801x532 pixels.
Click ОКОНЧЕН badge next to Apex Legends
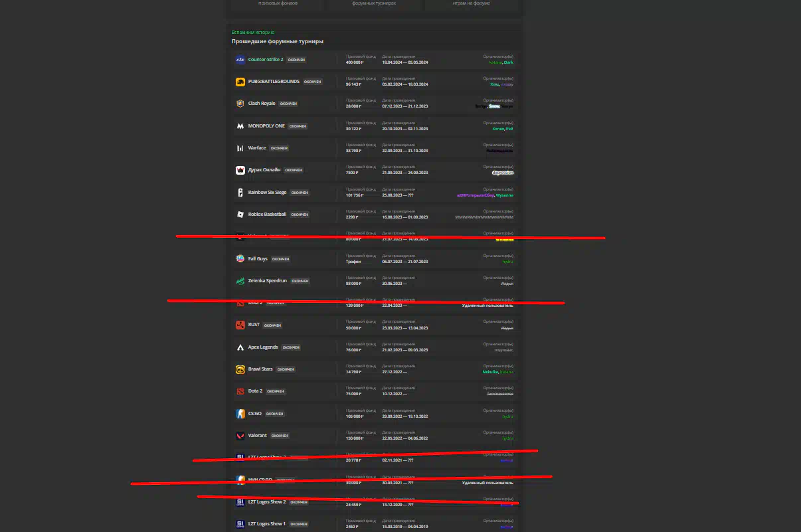[291, 347]
